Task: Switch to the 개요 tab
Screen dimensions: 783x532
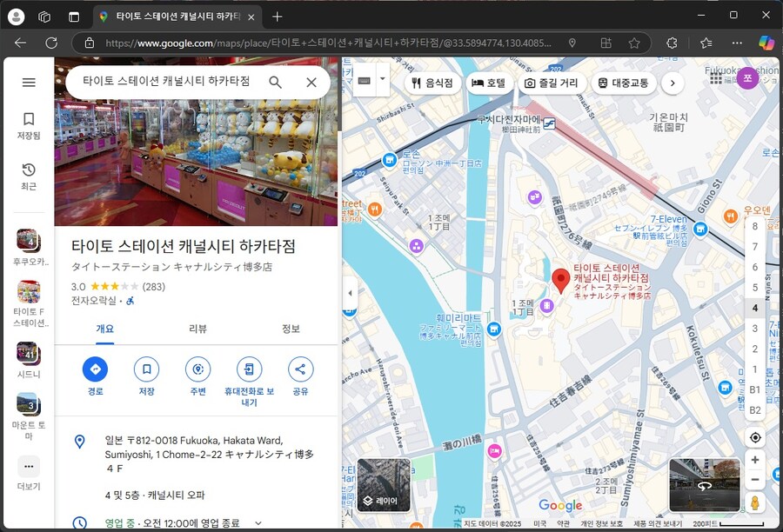Action: point(105,329)
